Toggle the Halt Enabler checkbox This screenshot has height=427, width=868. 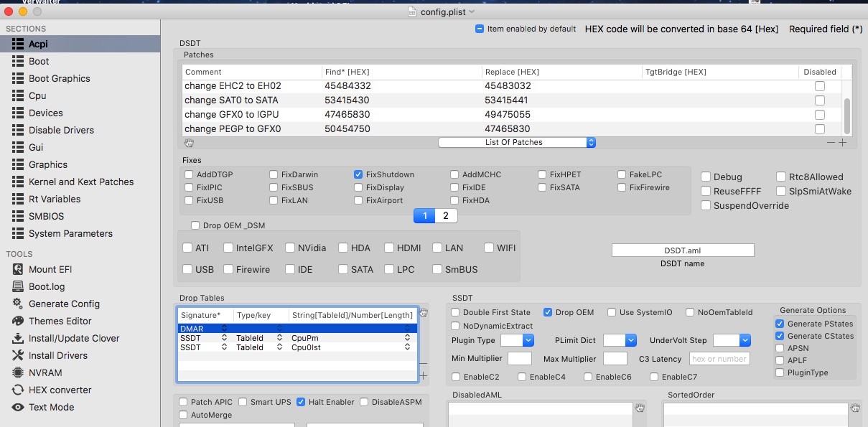click(x=301, y=402)
